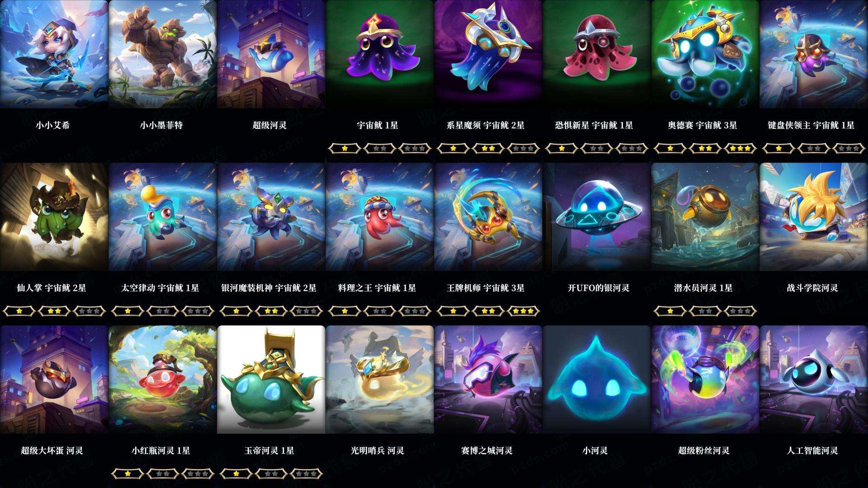Screen dimensions: 868x488
Task: Select the purple 宇宙鱿 1星 squid icon
Action: [x=379, y=54]
